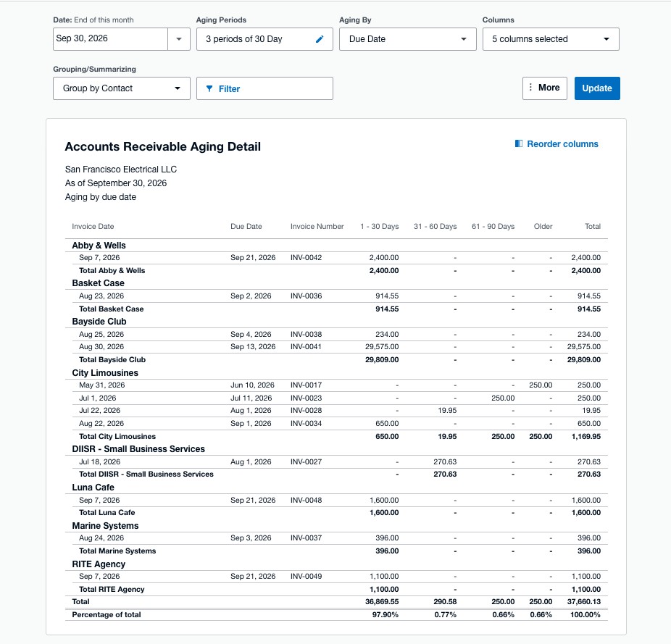Screen dimensions: 671x644
Task: Click the Accounts Receivable Aging Detail title
Action: coord(162,146)
